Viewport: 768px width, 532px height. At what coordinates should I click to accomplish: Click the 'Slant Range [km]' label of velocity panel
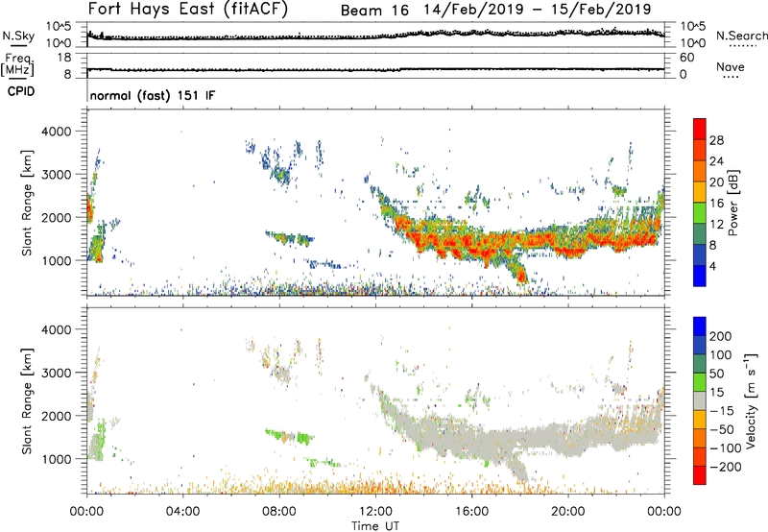[27, 401]
